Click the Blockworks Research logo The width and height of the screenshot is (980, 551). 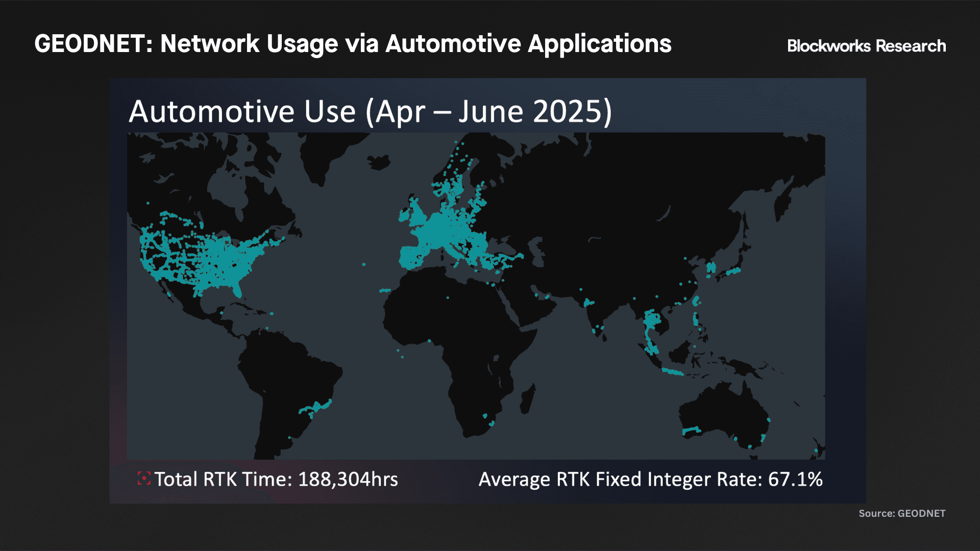(x=866, y=46)
